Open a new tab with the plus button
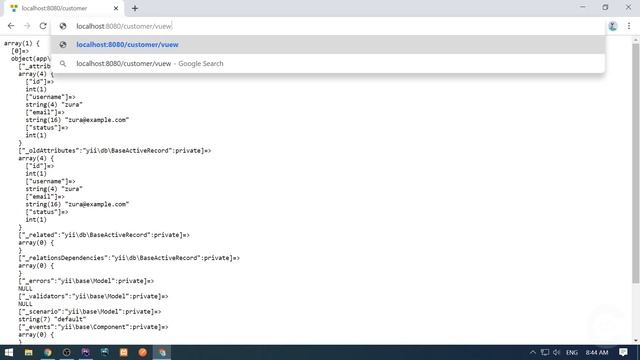Image resolution: width=640 pixels, height=360 pixels. (135, 8)
